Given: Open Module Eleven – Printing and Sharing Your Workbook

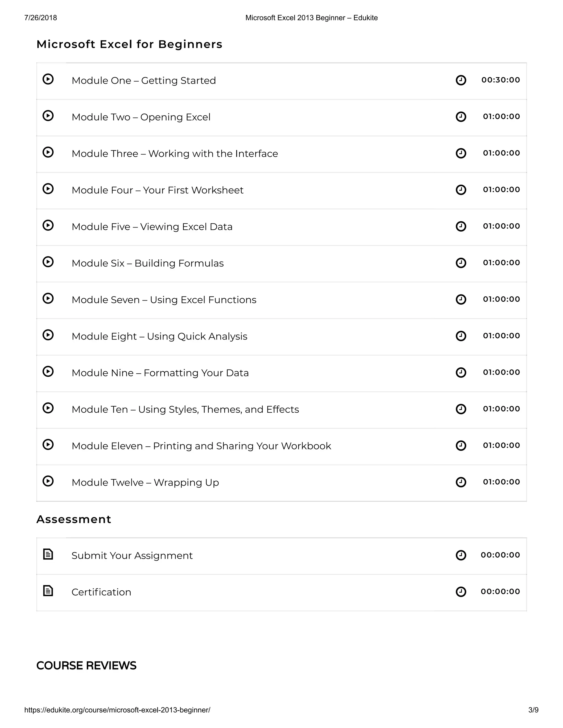Looking at the screenshot, I should 201,446.
